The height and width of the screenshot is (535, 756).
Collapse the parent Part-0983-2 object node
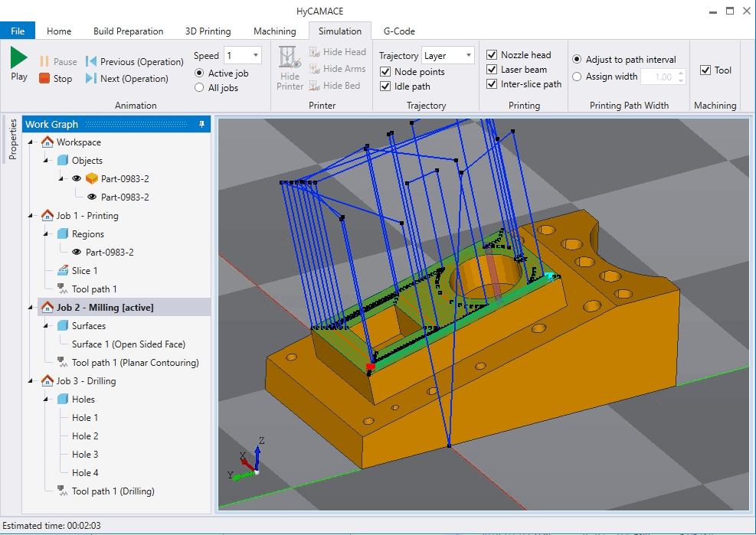point(62,179)
